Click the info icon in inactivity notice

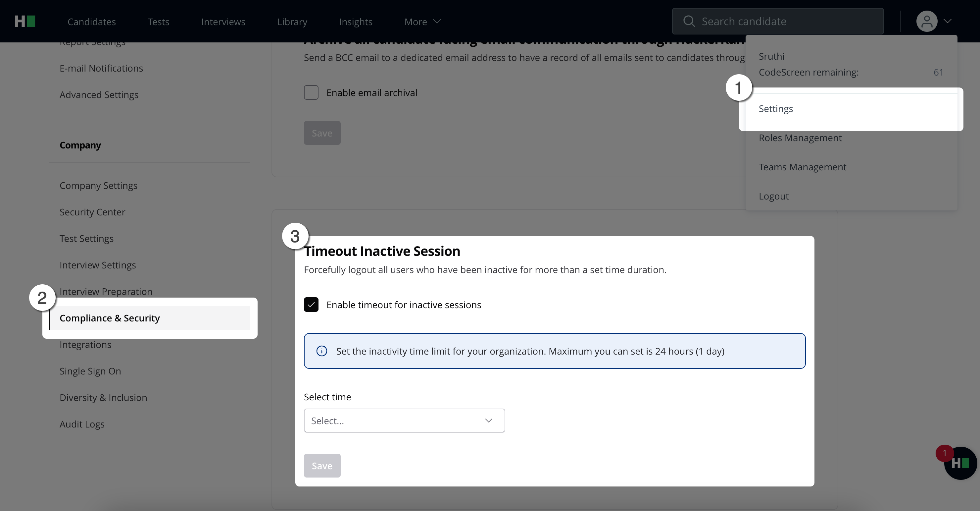[322, 351]
